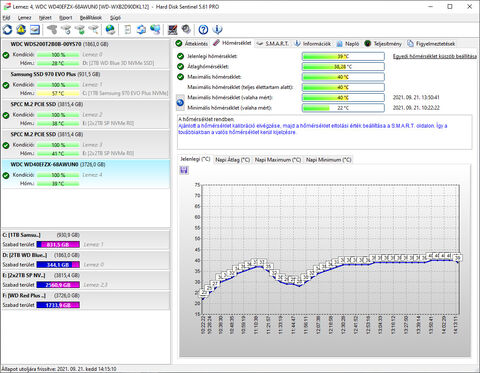The image size is (480, 373).
Task: Click the 831,5 GB free space bar
Action: coord(58,245)
